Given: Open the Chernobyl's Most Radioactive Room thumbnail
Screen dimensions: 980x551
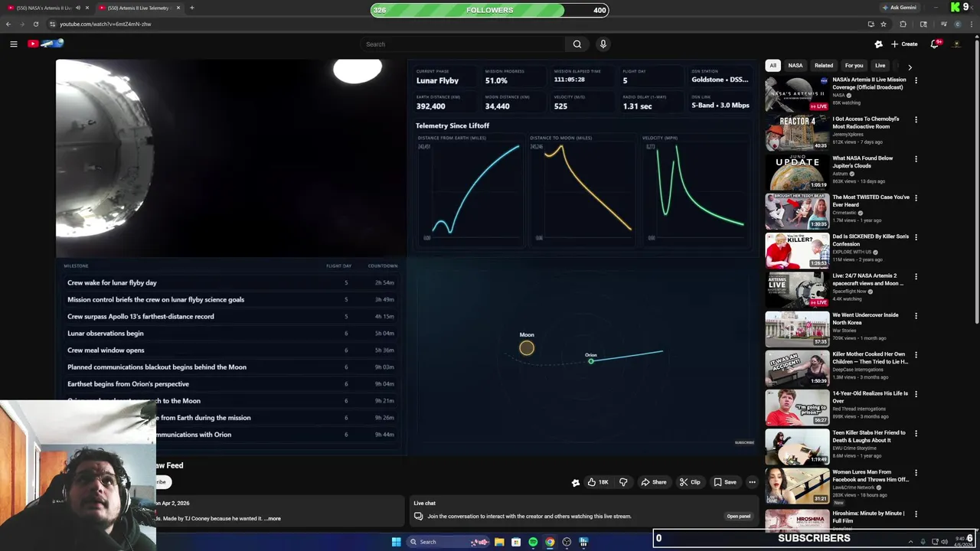Looking at the screenshot, I should (x=797, y=132).
